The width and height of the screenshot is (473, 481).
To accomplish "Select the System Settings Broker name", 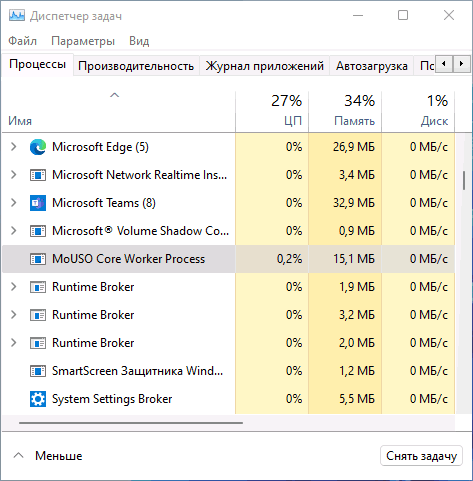I will pyautogui.click(x=112, y=399).
